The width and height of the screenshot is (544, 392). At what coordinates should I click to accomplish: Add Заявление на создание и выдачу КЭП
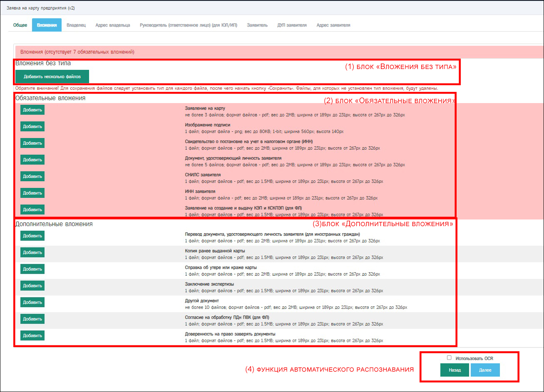point(32,210)
